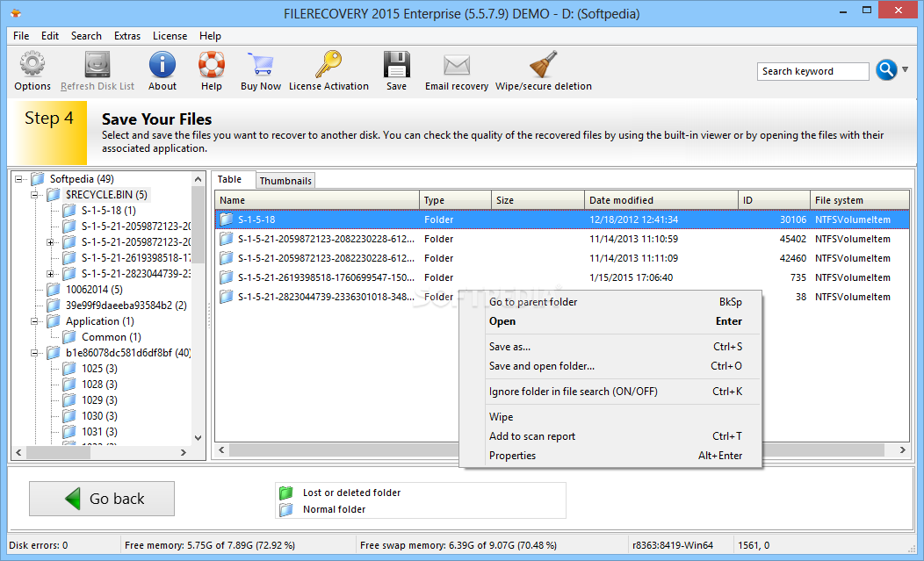Open Properties from context menu

(610, 457)
